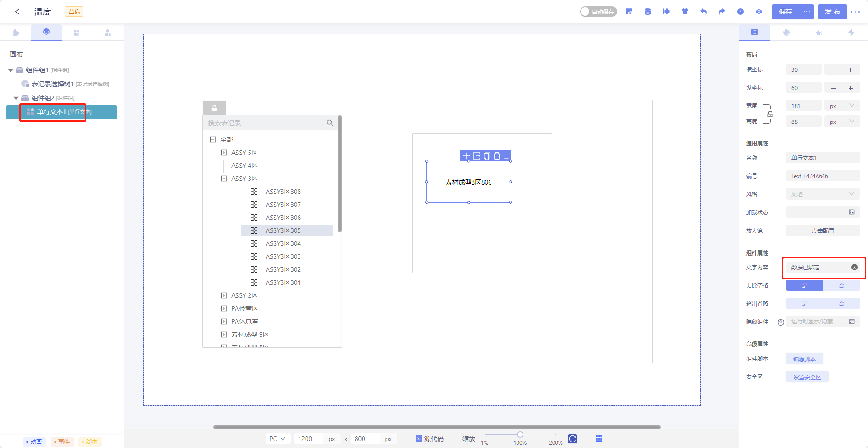Image resolution: width=868 pixels, height=448 pixels.
Task: Undo the last action
Action: [703, 12]
